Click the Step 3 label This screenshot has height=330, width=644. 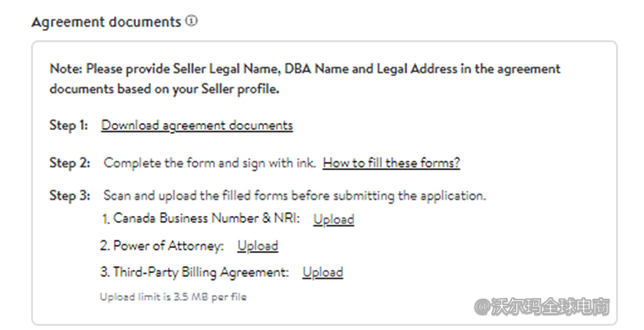pos(68,195)
